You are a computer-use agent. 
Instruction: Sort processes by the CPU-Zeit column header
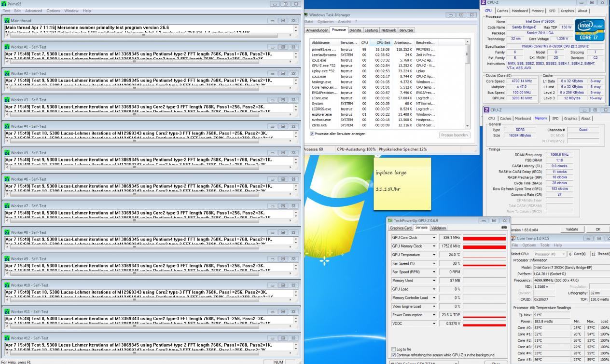point(381,42)
